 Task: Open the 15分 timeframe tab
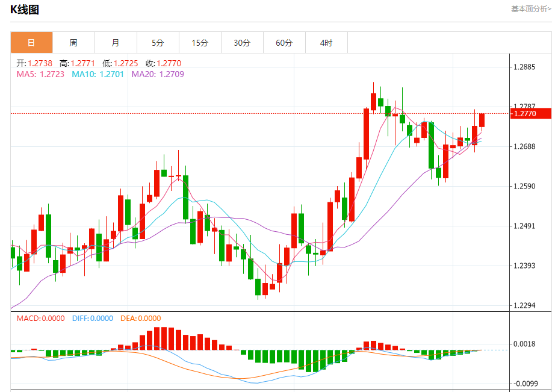pyautogui.click(x=200, y=43)
